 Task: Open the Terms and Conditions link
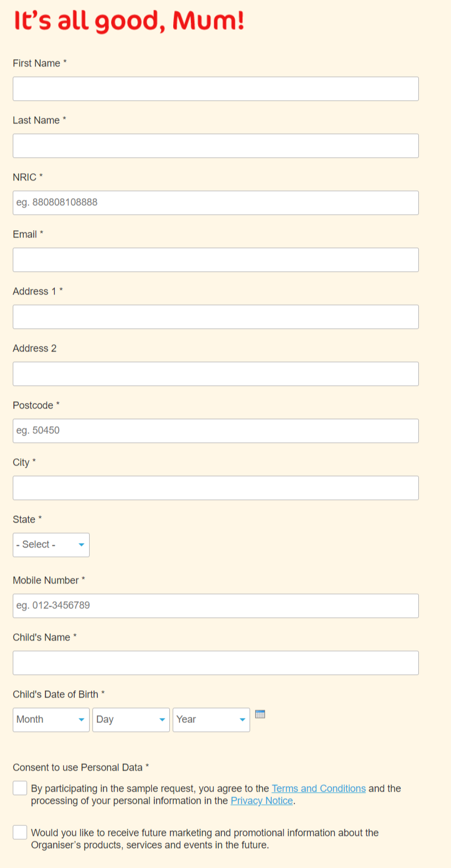[x=319, y=788]
